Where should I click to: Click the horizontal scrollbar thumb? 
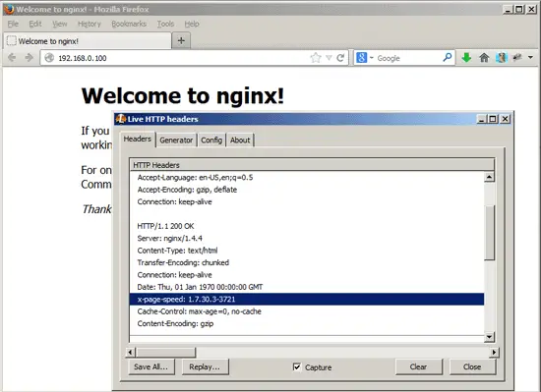165,352
